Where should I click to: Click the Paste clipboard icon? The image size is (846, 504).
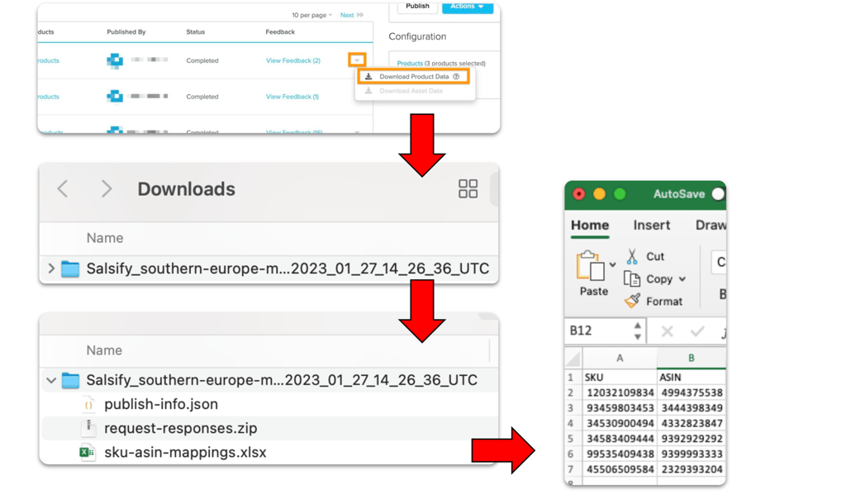click(x=590, y=265)
